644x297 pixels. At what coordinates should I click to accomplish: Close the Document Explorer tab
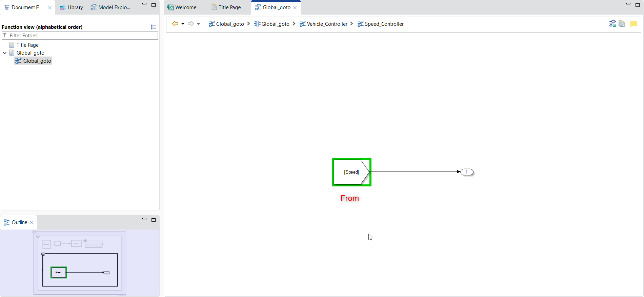click(50, 7)
